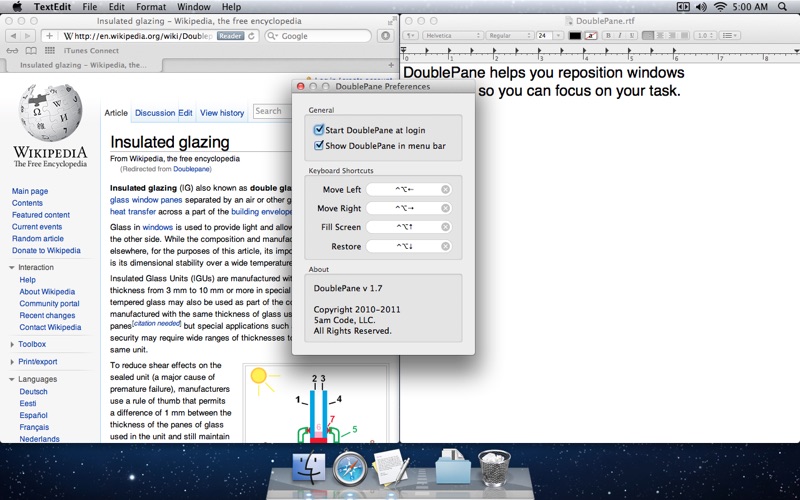Open the File menu
The image size is (800, 500).
[90, 7]
